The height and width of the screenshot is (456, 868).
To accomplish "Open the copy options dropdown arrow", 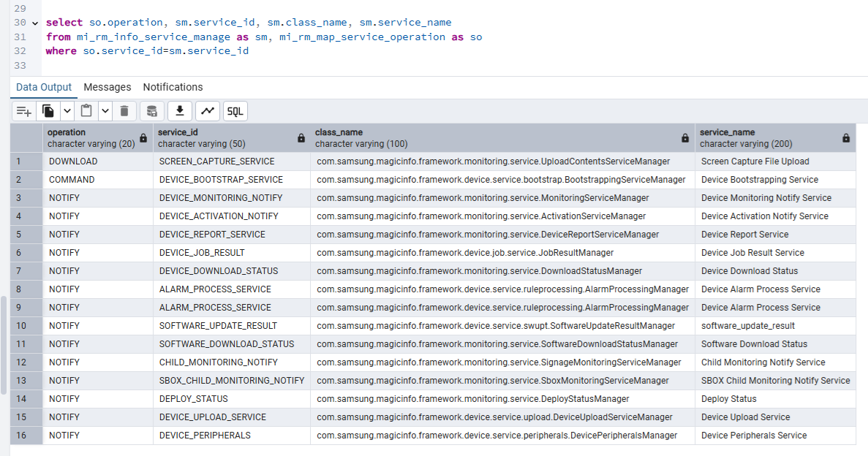I will tap(67, 111).
